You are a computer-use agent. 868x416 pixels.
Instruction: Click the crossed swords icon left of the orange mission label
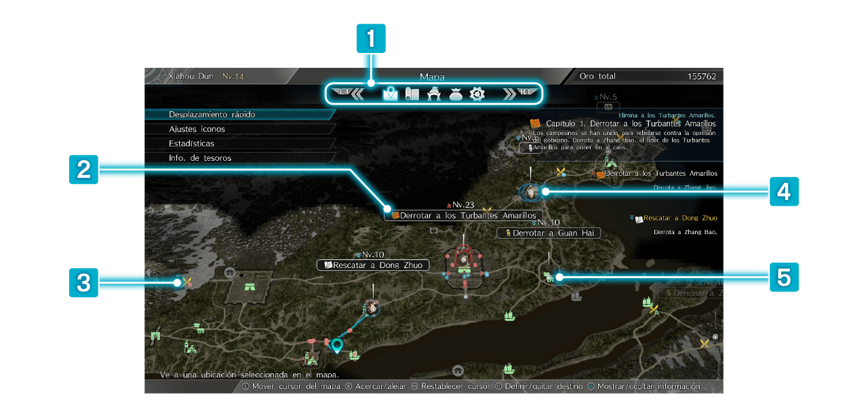click(x=561, y=172)
